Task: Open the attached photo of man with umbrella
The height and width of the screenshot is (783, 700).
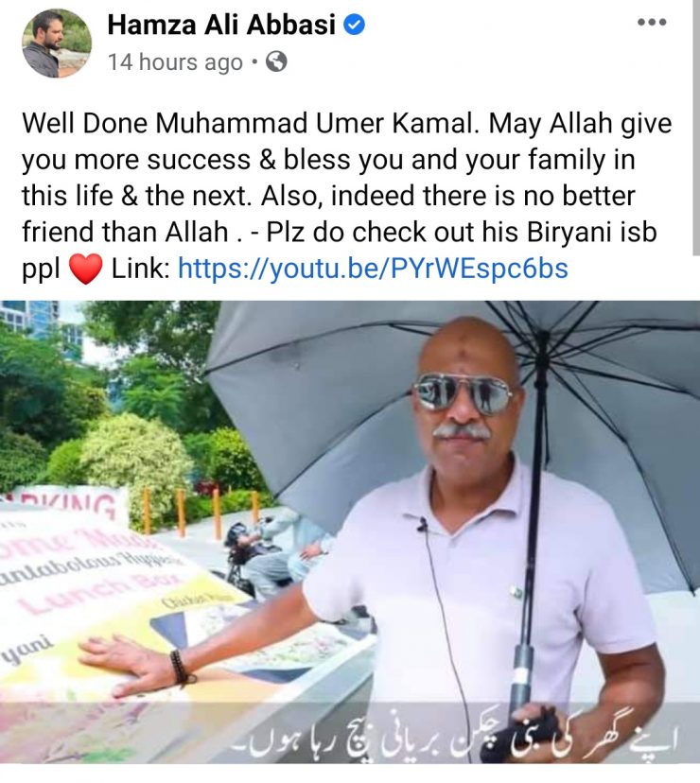Action: [350, 532]
